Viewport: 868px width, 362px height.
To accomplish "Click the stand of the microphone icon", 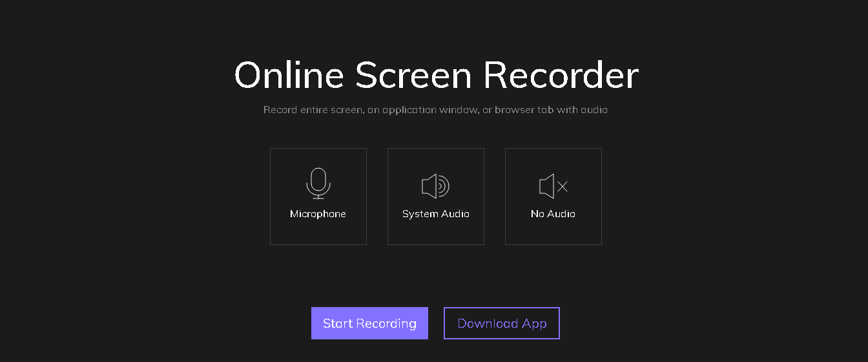I will [x=318, y=196].
